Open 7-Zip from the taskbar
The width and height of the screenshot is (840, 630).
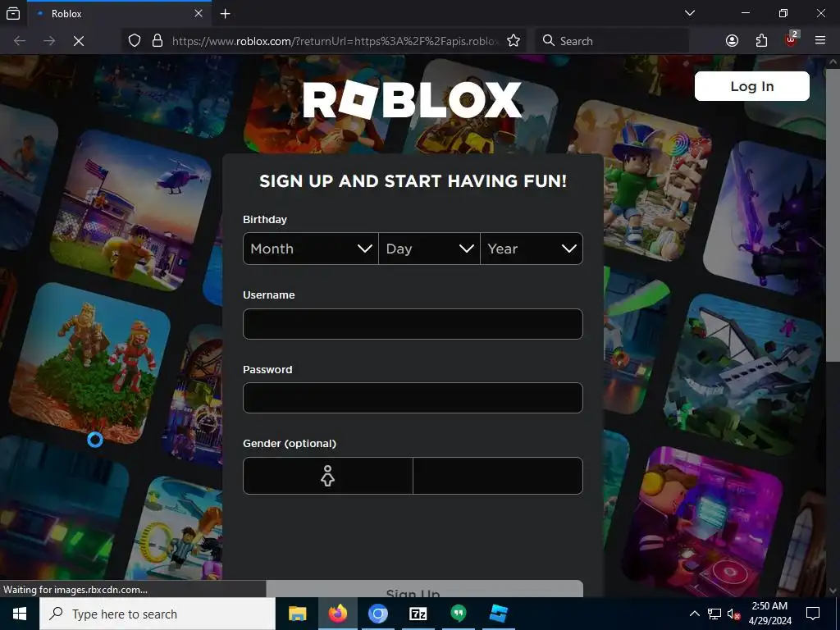click(x=418, y=614)
